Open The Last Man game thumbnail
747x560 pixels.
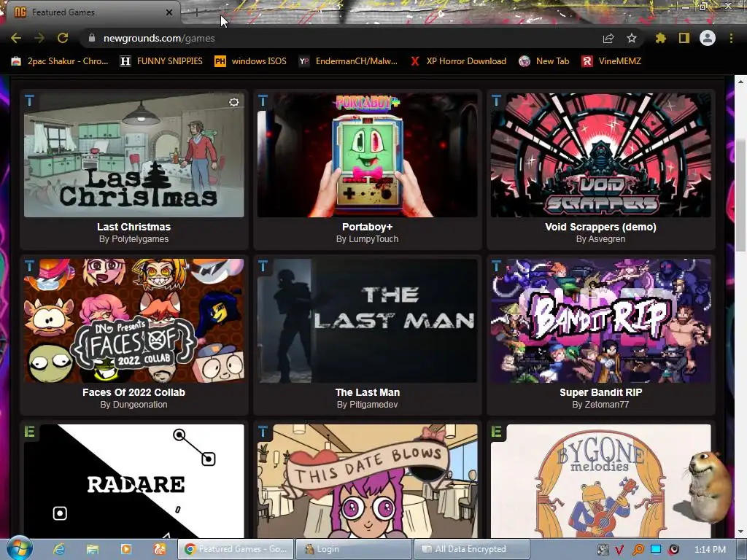point(368,321)
